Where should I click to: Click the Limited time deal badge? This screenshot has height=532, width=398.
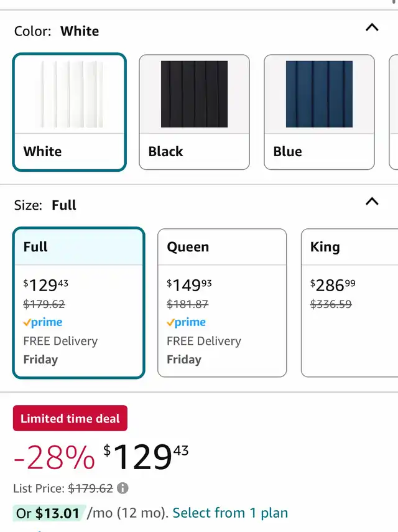pyautogui.click(x=70, y=419)
